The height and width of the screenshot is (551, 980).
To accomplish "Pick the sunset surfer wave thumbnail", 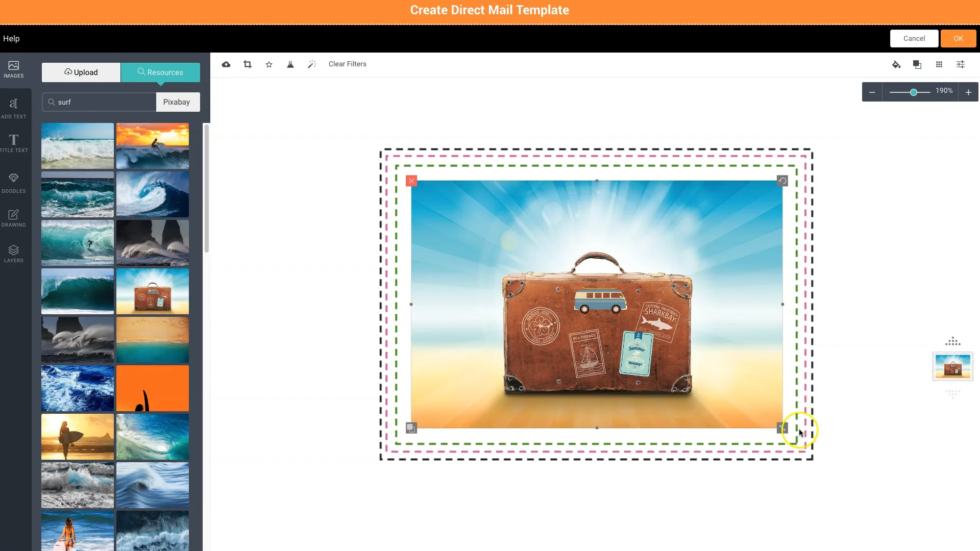I will pyautogui.click(x=153, y=146).
